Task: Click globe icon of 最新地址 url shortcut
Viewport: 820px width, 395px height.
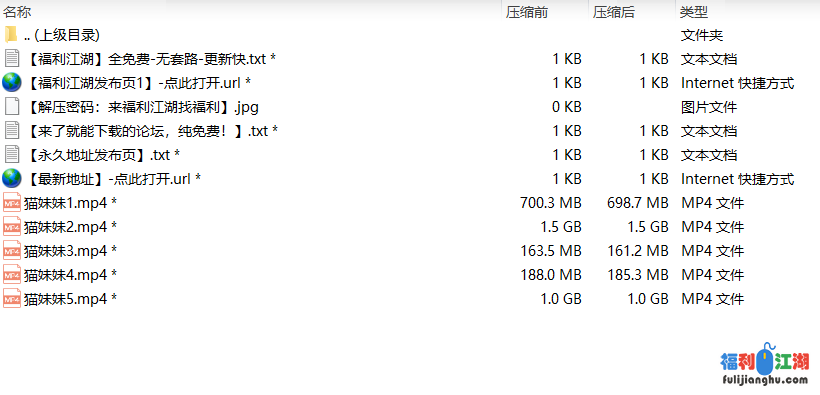Action: (11, 179)
